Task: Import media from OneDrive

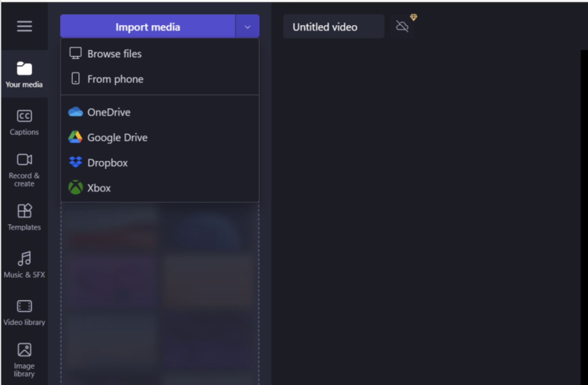Action: coord(109,112)
